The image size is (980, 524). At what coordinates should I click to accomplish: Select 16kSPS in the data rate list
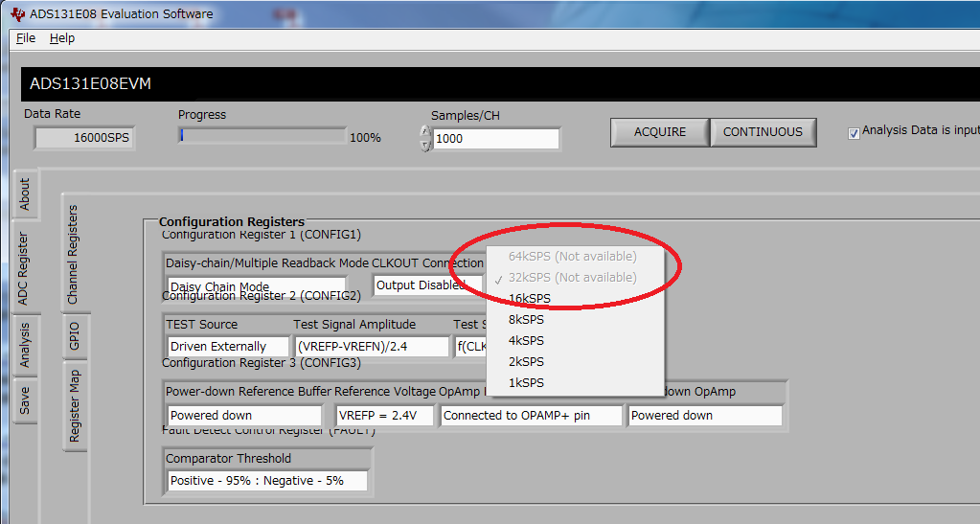tap(575, 298)
